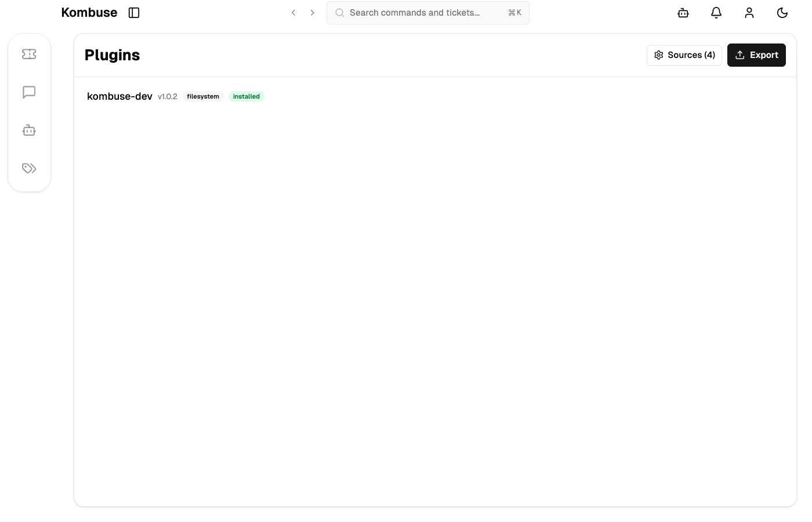Viewport: 812px width, 522px height.
Task: Toggle the sidebar panel next to Kombuse
Action: [x=134, y=12]
